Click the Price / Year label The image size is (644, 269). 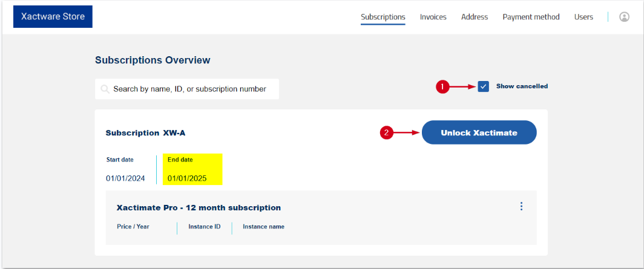click(x=133, y=227)
